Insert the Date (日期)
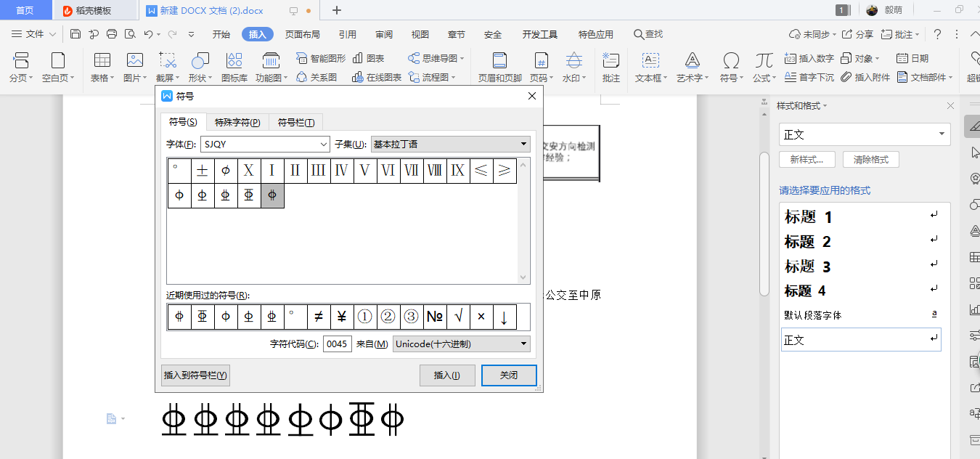 (x=912, y=58)
